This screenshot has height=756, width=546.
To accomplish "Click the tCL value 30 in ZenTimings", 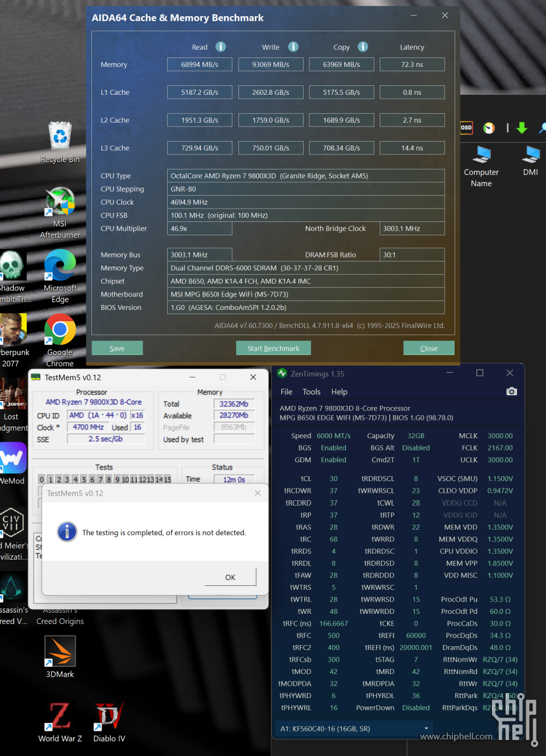I will [334, 478].
